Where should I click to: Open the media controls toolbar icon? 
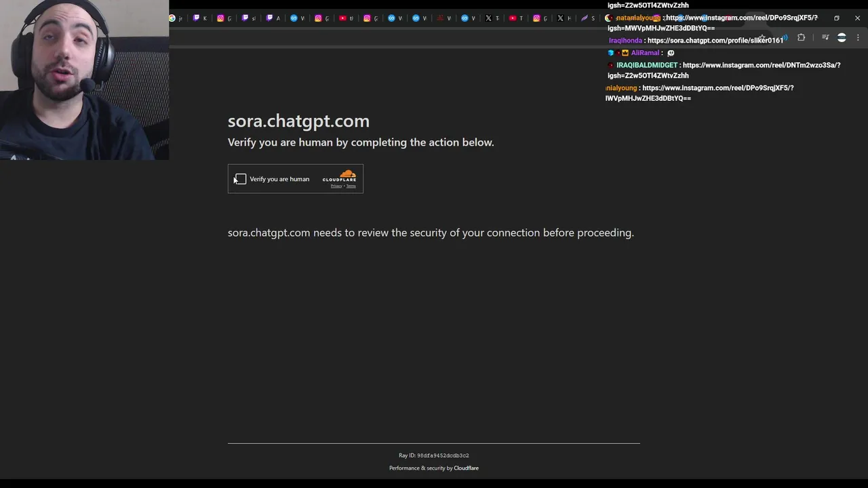click(825, 38)
